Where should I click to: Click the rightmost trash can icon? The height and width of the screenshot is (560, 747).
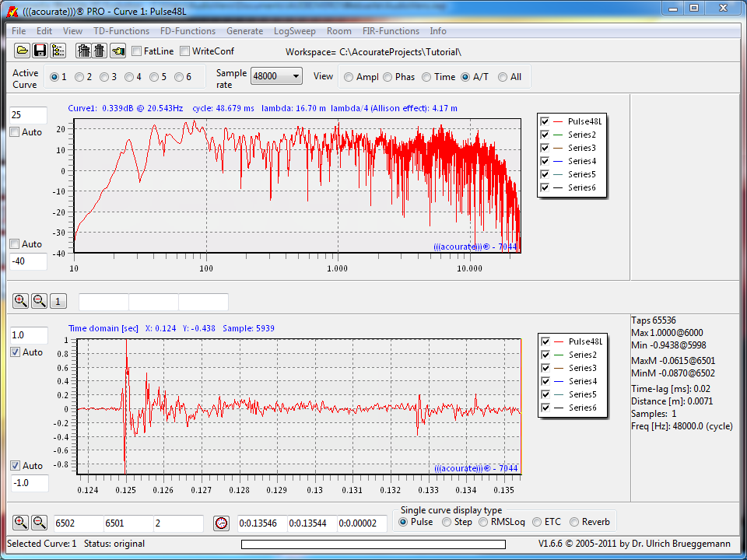point(100,51)
